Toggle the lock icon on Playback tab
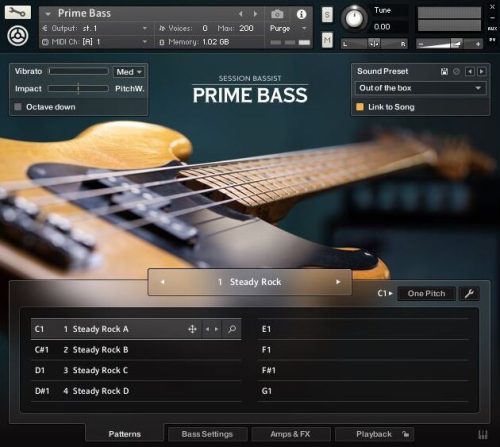Image resolution: width=500 pixels, height=447 pixels. 405,434
